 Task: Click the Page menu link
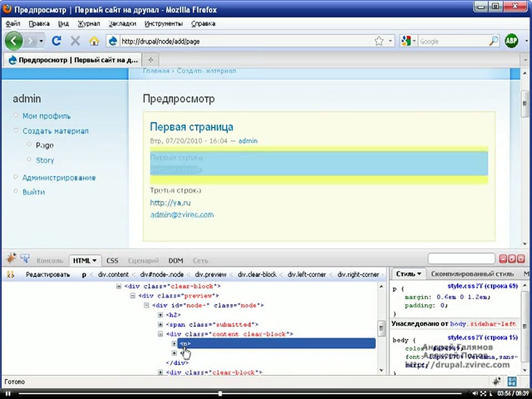(44, 145)
